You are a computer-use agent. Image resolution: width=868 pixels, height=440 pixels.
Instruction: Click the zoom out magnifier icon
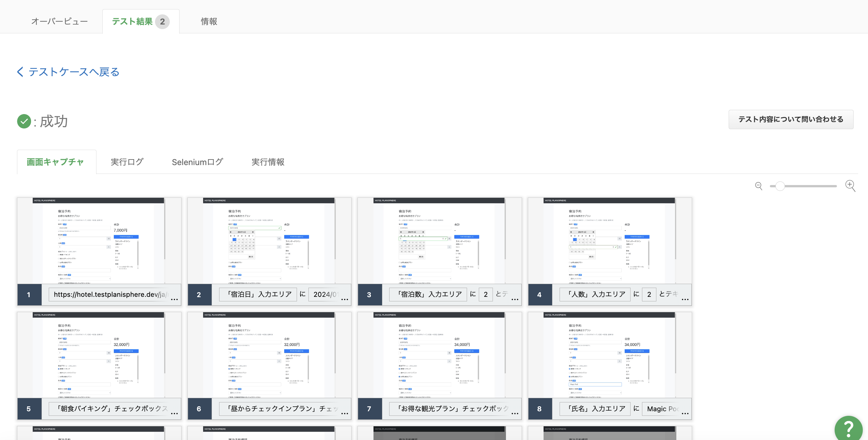pyautogui.click(x=758, y=186)
